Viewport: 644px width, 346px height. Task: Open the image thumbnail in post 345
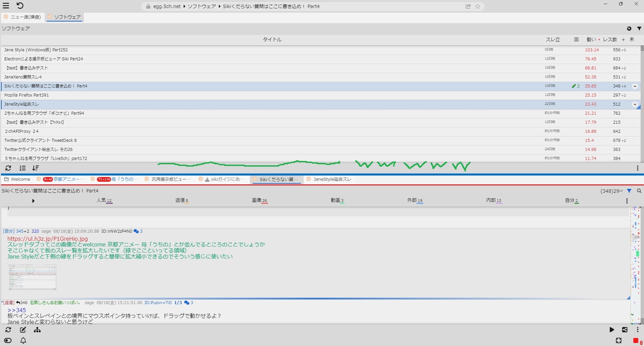click(33, 277)
